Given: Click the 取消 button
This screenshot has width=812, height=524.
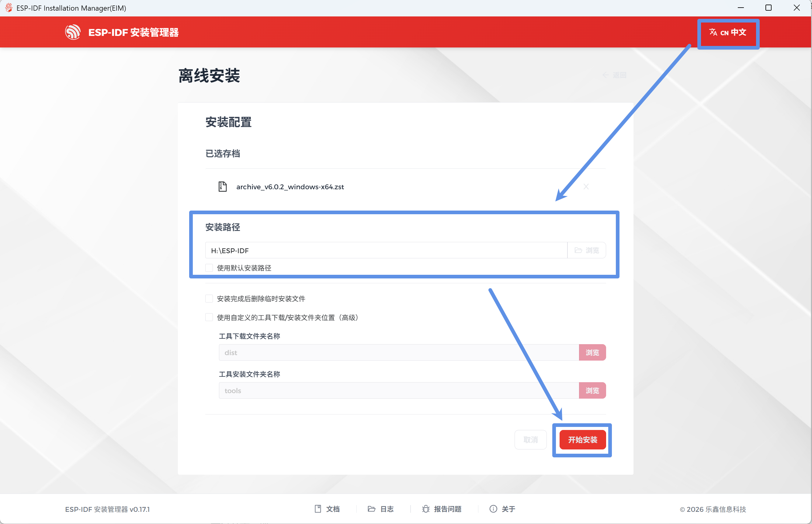Looking at the screenshot, I should tap(530, 440).
